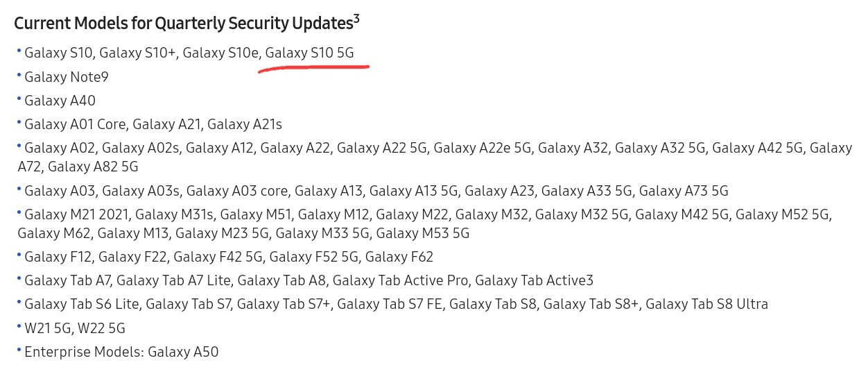Select the "Galaxy Note9" list item

point(67,77)
